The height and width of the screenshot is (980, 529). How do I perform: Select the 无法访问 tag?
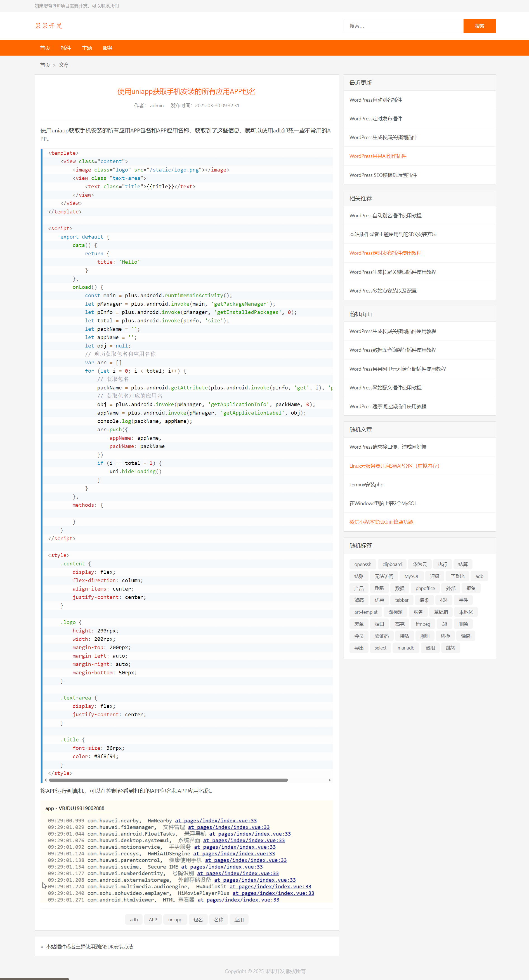[384, 576]
